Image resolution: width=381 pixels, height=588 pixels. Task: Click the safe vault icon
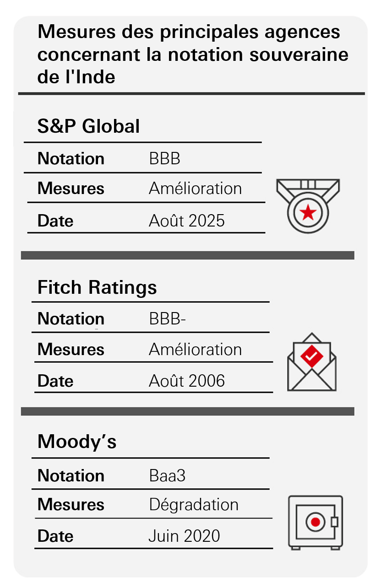click(x=315, y=522)
